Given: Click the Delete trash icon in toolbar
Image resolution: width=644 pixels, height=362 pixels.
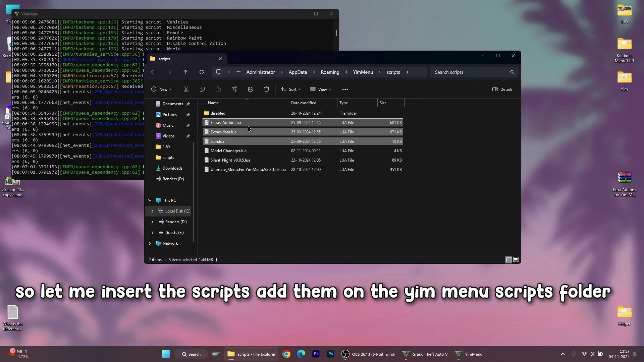Looking at the screenshot, I should (267, 89).
